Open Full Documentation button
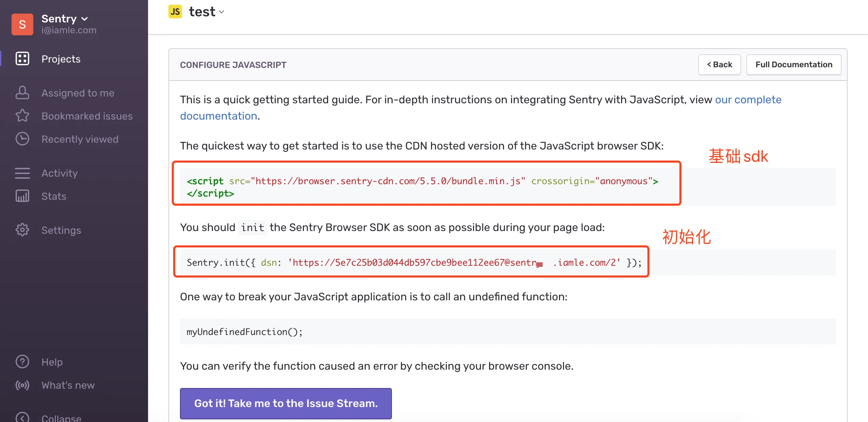 [x=794, y=65]
